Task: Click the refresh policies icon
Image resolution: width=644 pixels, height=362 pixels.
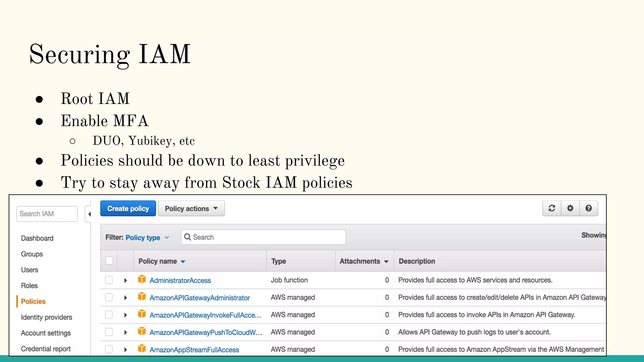Action: pos(552,208)
